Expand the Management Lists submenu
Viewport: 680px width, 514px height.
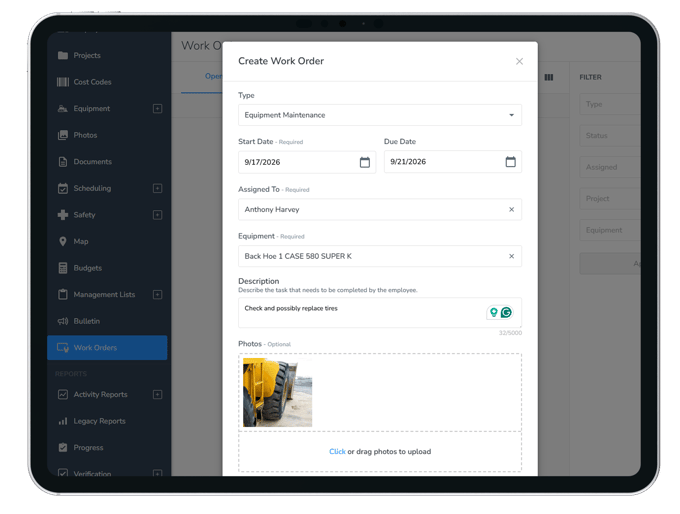point(157,295)
